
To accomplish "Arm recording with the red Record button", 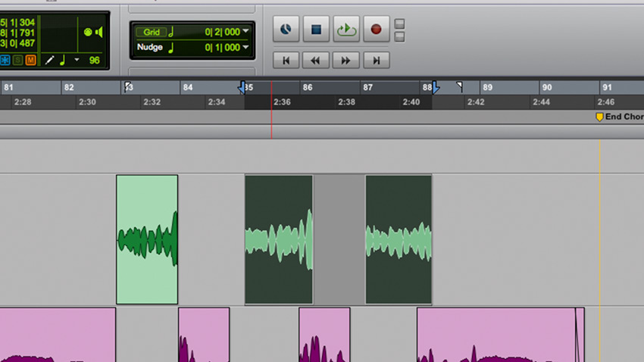I will [377, 29].
